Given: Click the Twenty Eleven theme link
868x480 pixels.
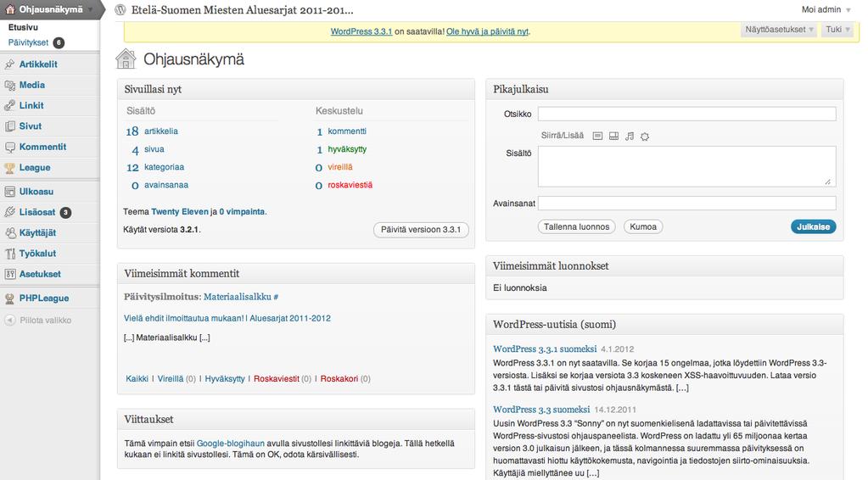Looking at the screenshot, I should click(180, 212).
